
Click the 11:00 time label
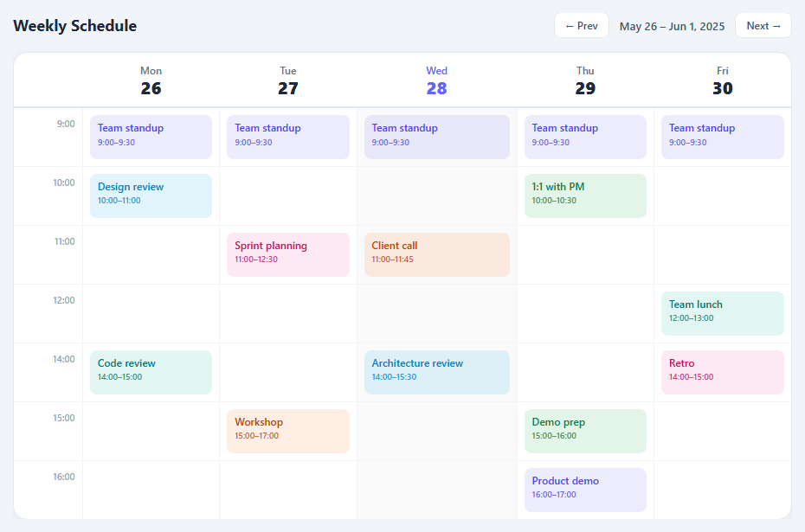[64, 241]
